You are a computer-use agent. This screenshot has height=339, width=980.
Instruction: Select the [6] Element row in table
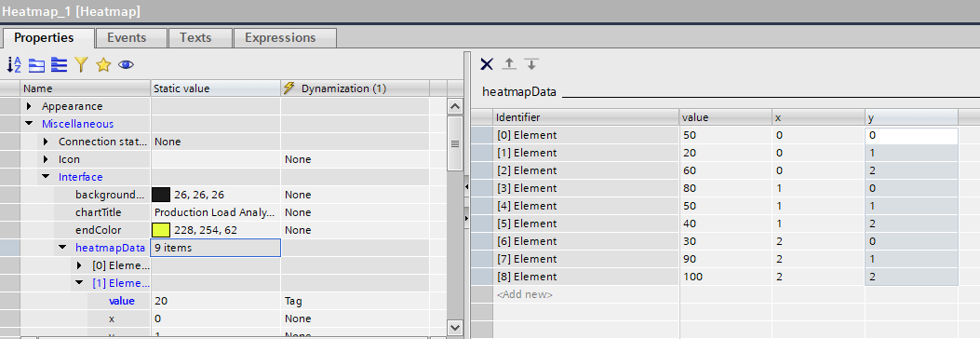point(585,241)
